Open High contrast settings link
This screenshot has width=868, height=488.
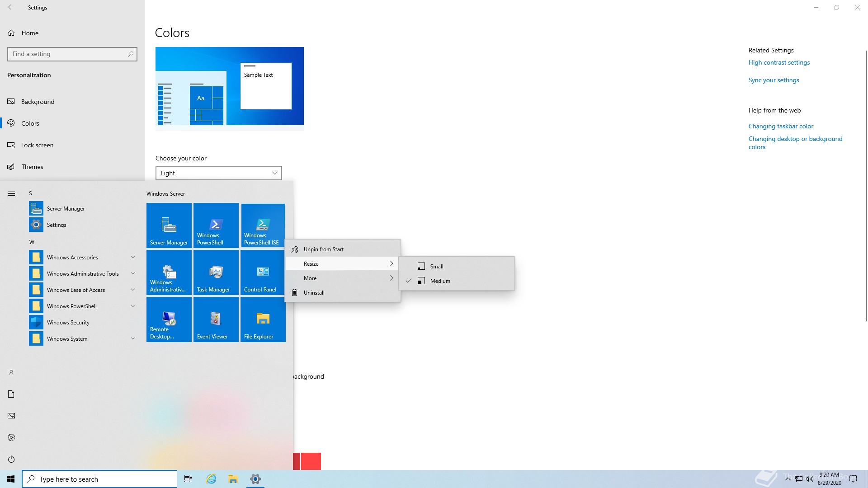(779, 62)
